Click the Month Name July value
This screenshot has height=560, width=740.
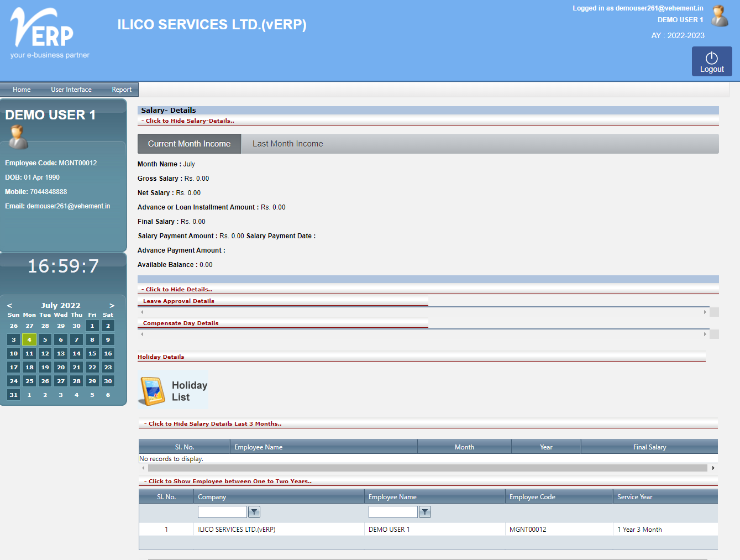(x=189, y=164)
